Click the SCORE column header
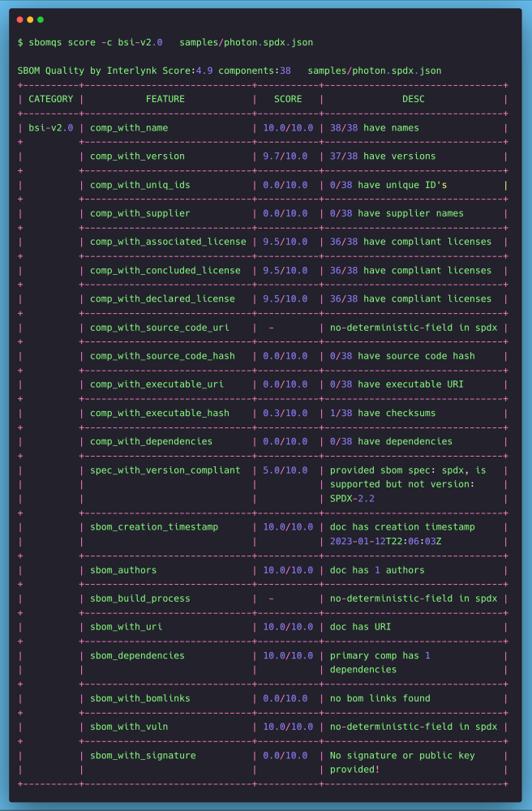532x811 pixels. click(x=287, y=99)
